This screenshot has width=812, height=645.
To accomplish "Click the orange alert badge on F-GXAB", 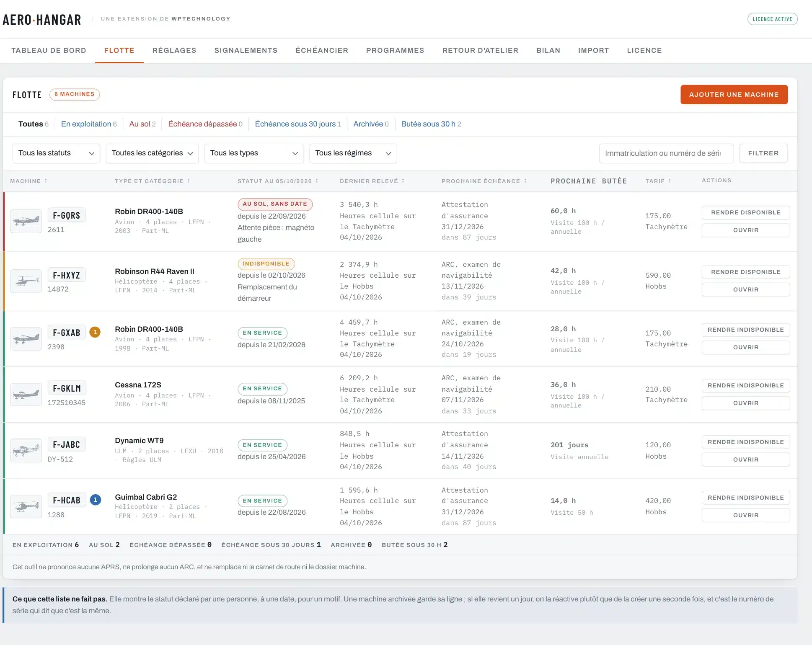I will point(95,333).
